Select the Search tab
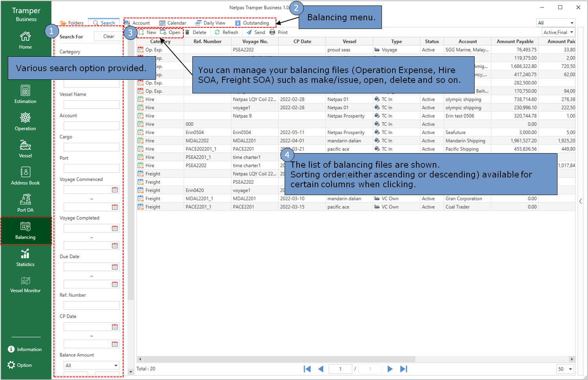 coord(104,23)
